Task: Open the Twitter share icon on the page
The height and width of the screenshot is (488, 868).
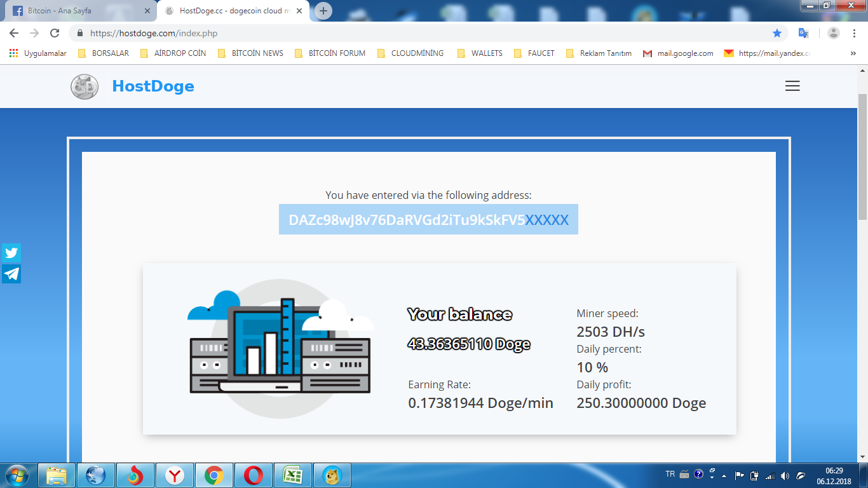Action: [11, 253]
